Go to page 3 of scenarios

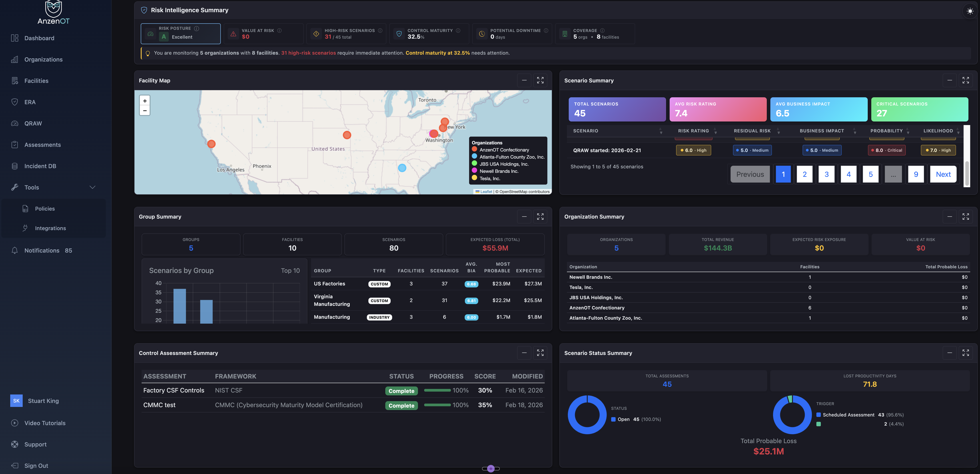click(x=826, y=174)
